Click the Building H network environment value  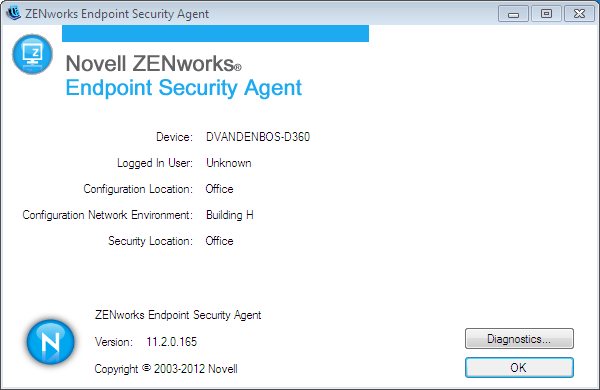(230, 215)
